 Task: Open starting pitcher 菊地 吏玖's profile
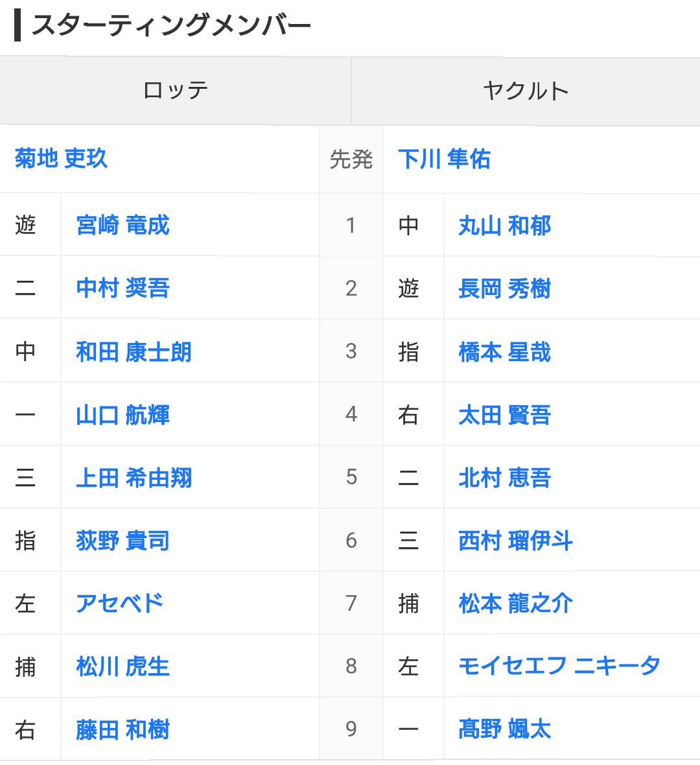pos(60,161)
